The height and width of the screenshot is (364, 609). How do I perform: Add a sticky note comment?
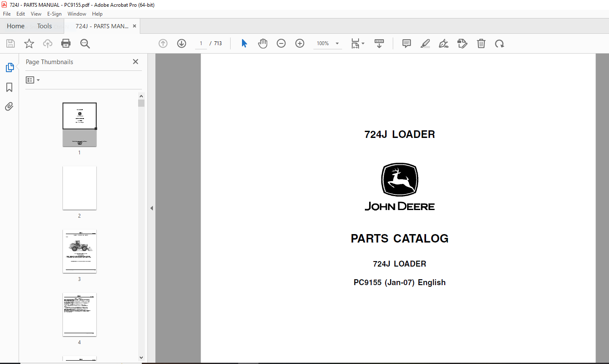407,43
